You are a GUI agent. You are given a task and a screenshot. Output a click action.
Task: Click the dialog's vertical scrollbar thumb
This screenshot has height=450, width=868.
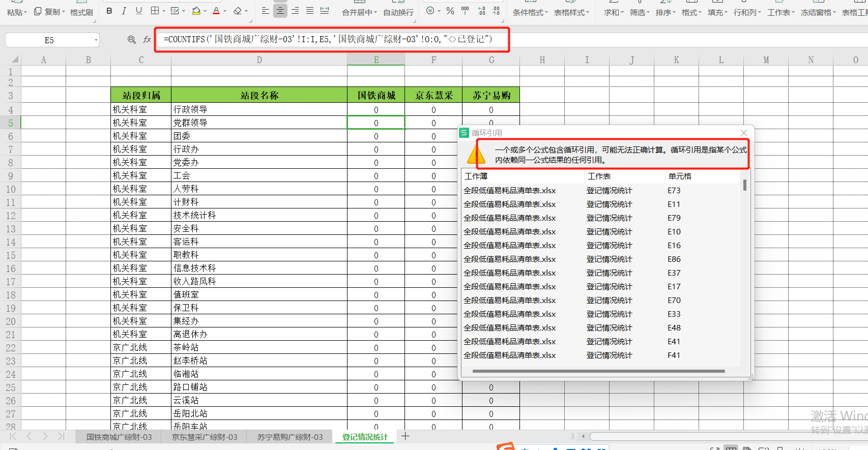click(745, 185)
